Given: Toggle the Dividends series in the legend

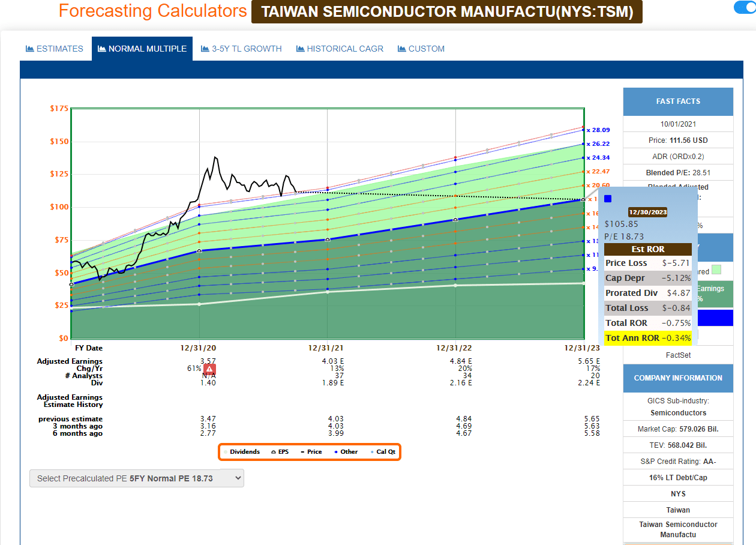Looking at the screenshot, I should pos(241,451).
